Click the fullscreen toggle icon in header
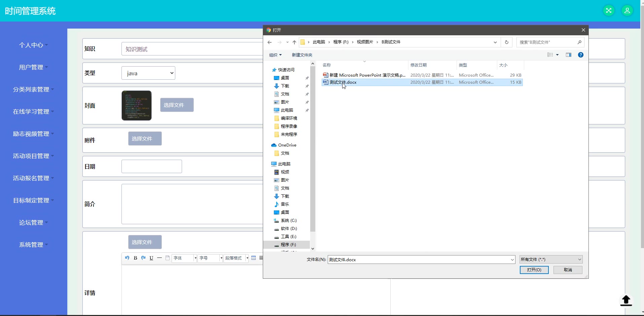Image resolution: width=644 pixels, height=316 pixels. (x=609, y=10)
